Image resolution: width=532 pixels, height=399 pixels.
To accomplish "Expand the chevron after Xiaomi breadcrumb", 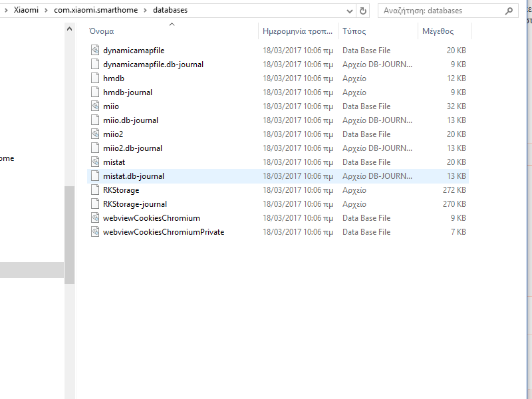I will point(47,11).
